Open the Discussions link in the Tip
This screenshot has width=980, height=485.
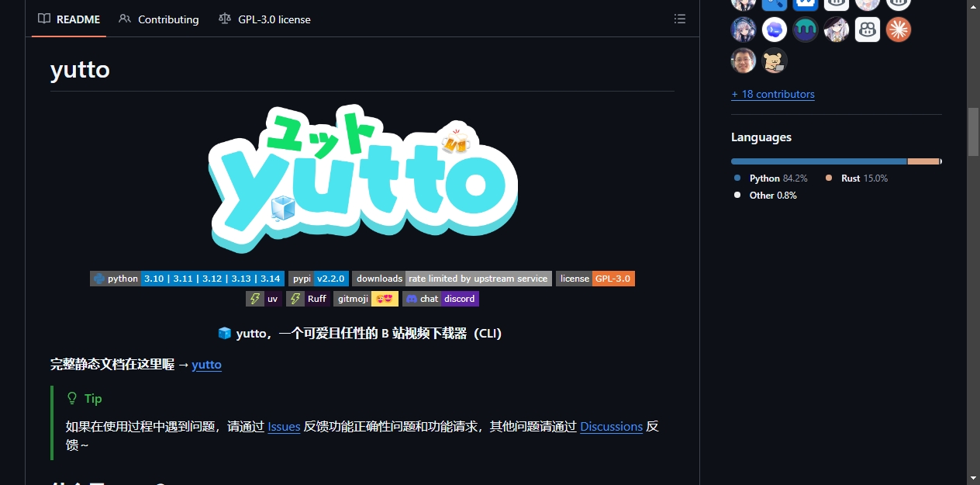(611, 426)
